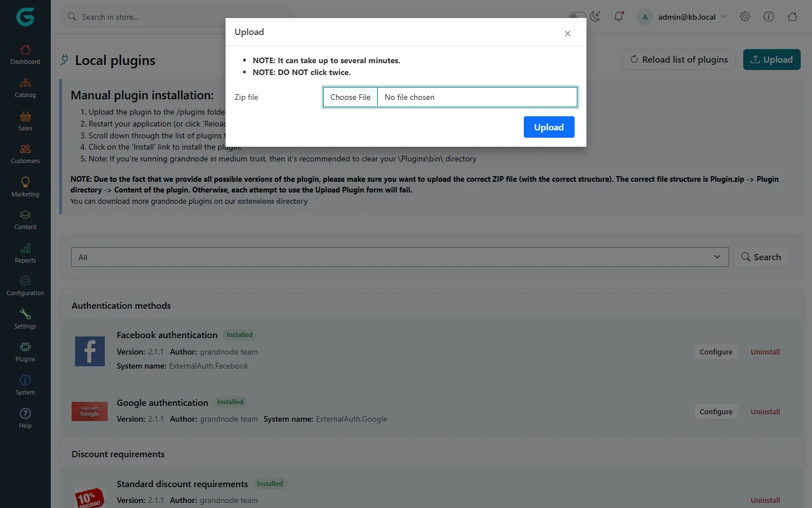Screen dimensions: 812x508
Task: Expand the All plugin group dropdown
Action: coord(400,257)
